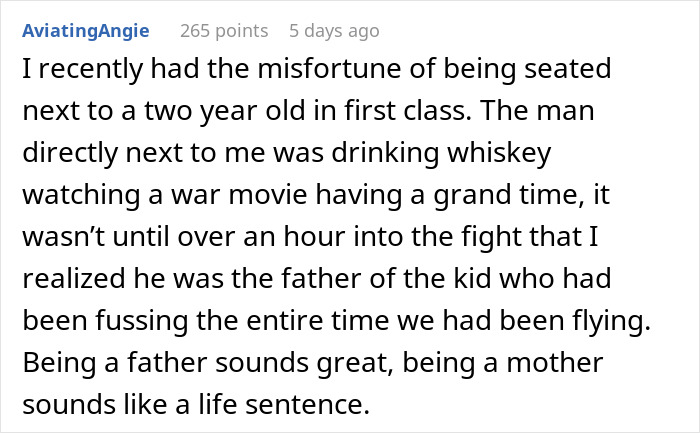The width and height of the screenshot is (700, 433).
Task: Click the 265 points score
Action: (x=224, y=31)
